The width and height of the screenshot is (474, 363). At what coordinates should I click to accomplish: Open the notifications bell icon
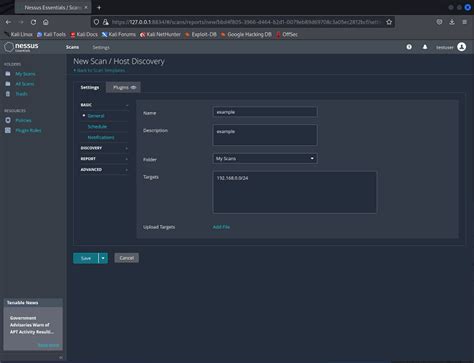click(x=425, y=47)
